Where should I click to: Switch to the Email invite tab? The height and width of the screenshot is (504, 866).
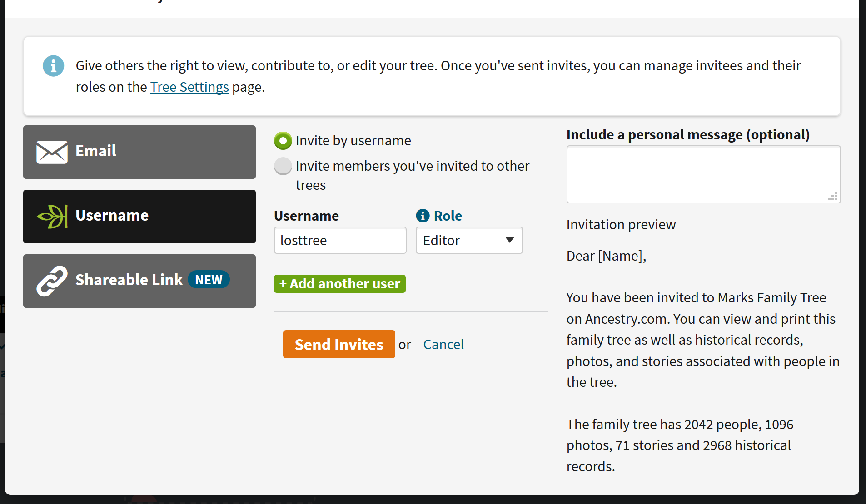click(139, 152)
